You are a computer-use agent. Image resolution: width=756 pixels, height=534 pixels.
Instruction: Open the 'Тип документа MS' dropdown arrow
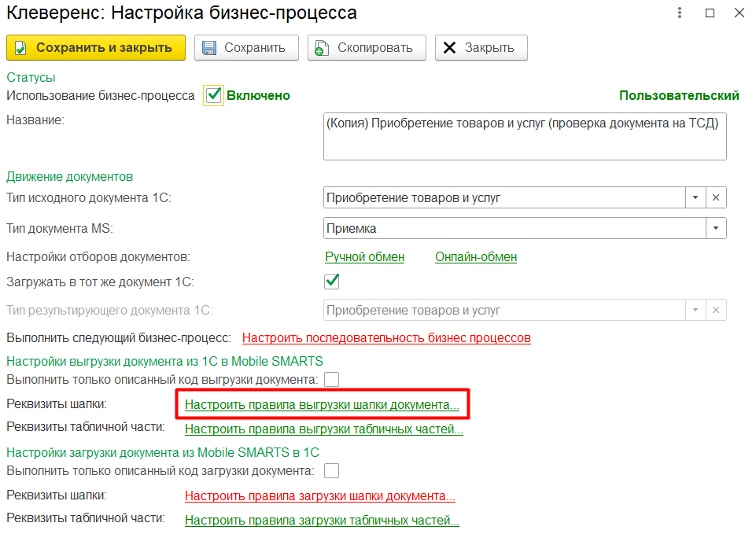point(716,228)
